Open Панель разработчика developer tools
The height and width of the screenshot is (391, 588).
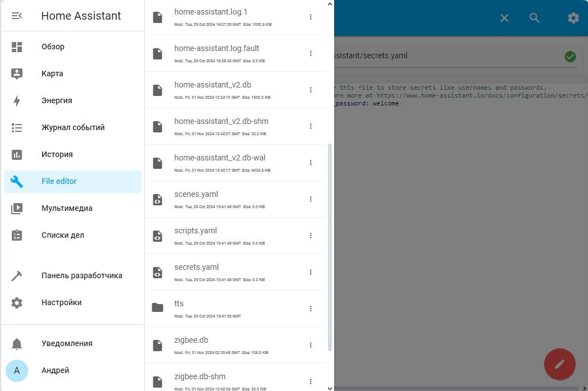pyautogui.click(x=73, y=276)
